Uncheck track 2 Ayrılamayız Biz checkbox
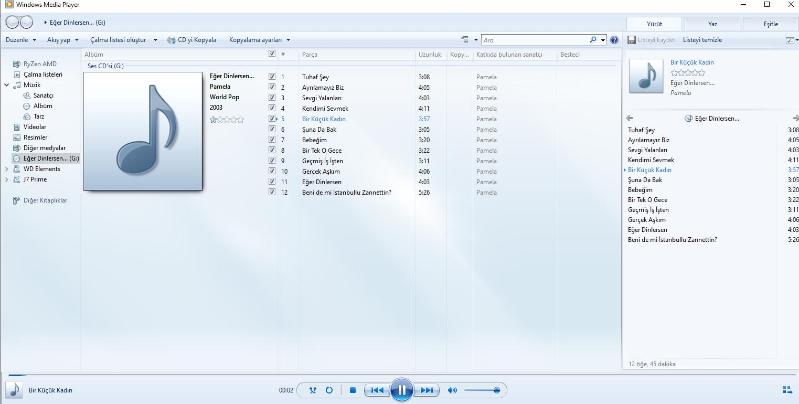799x404 pixels. pos(272,87)
